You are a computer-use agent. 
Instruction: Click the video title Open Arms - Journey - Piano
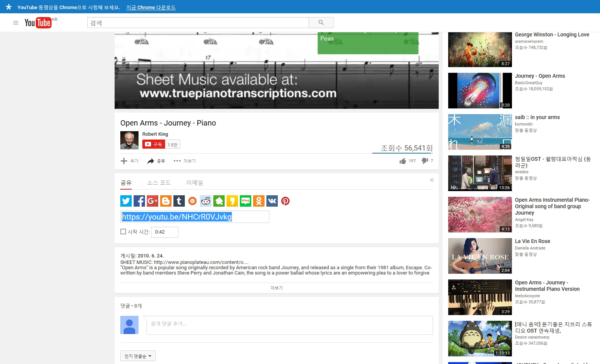(168, 123)
